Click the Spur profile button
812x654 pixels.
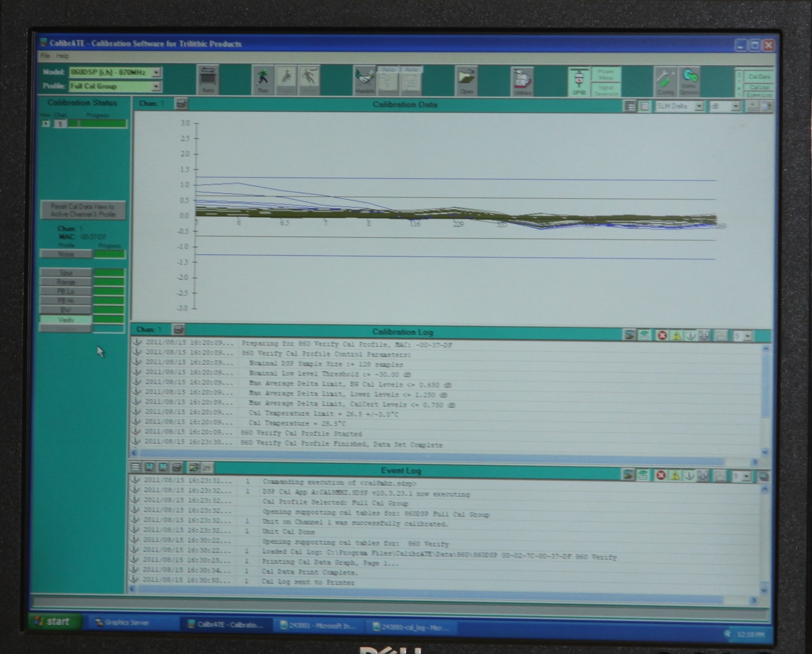click(x=66, y=273)
